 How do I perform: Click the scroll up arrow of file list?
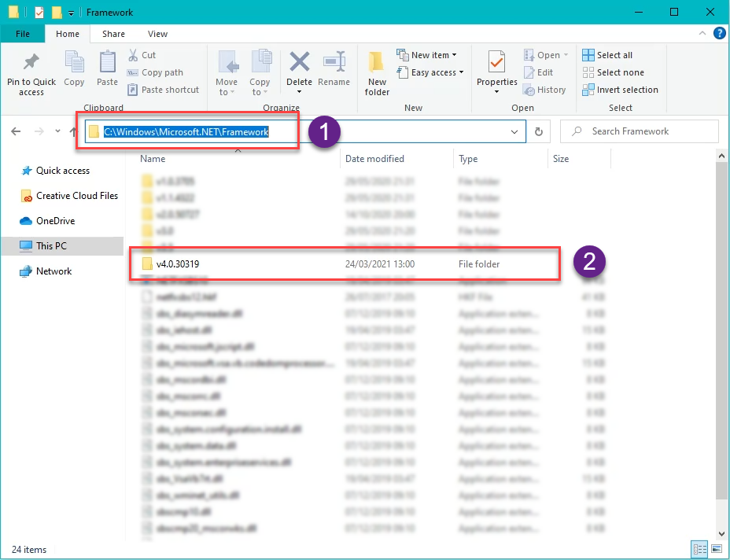[x=721, y=156]
